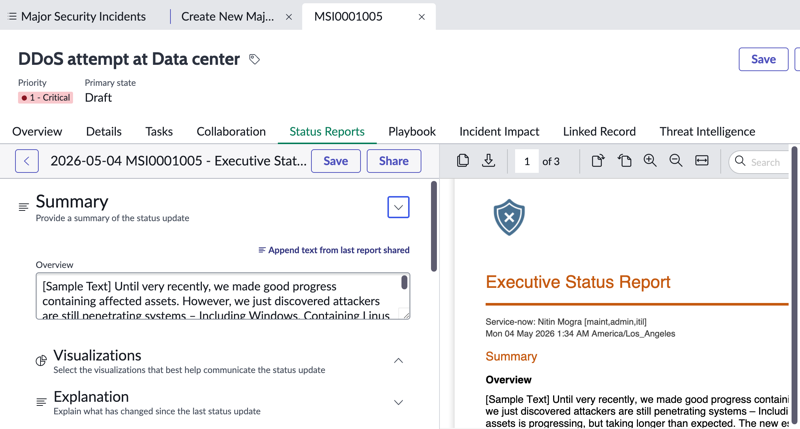800x429 pixels.
Task: Click the 'of 3' page count text
Action: click(551, 161)
